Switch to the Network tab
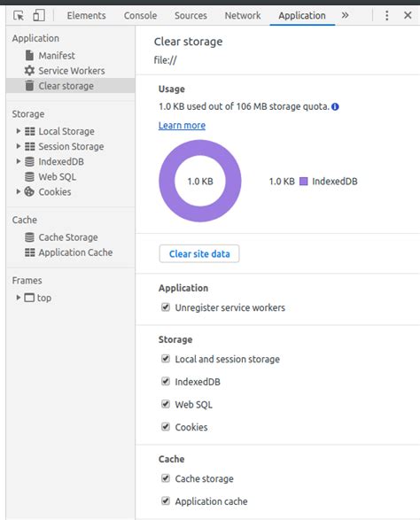The height and width of the screenshot is (520, 420). pos(243,16)
